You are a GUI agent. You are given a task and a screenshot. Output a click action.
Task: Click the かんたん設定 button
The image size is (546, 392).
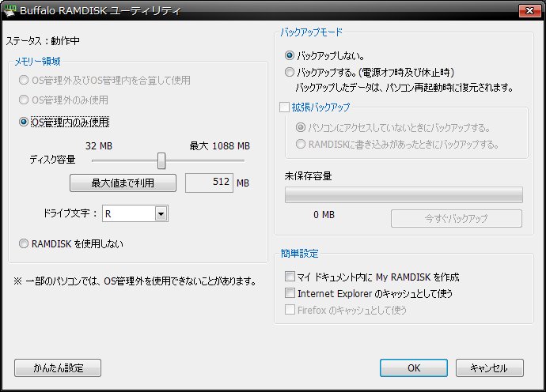[x=58, y=368]
